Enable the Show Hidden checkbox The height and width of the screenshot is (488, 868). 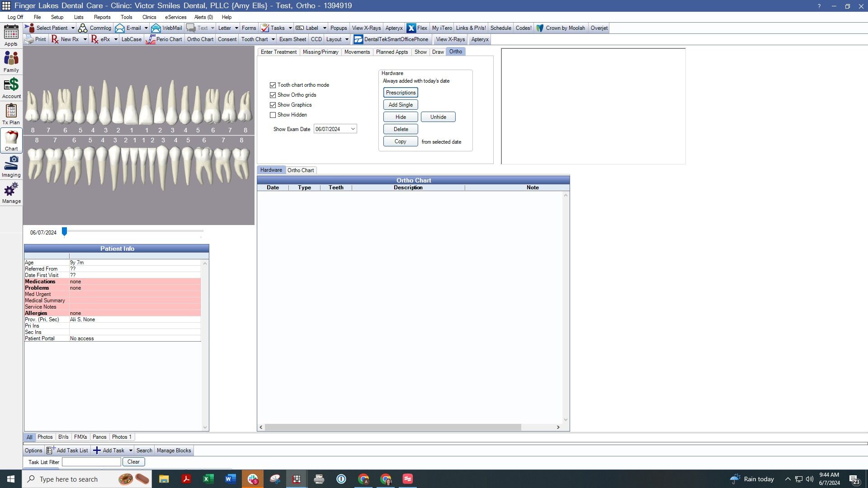[x=273, y=115]
